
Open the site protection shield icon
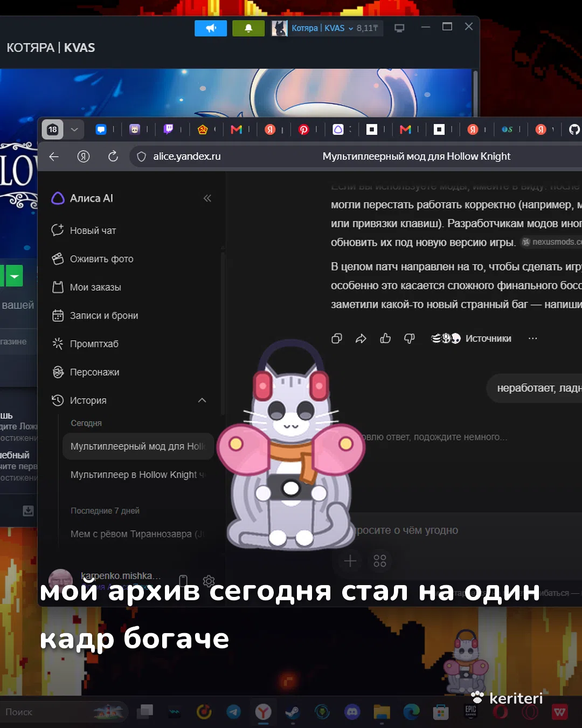point(141,156)
